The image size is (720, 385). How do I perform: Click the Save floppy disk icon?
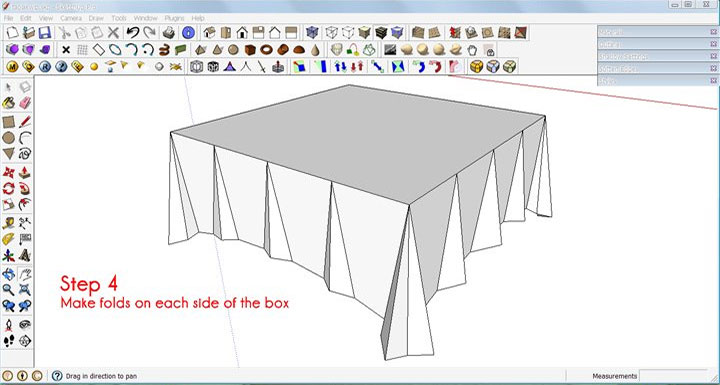pos(44,33)
